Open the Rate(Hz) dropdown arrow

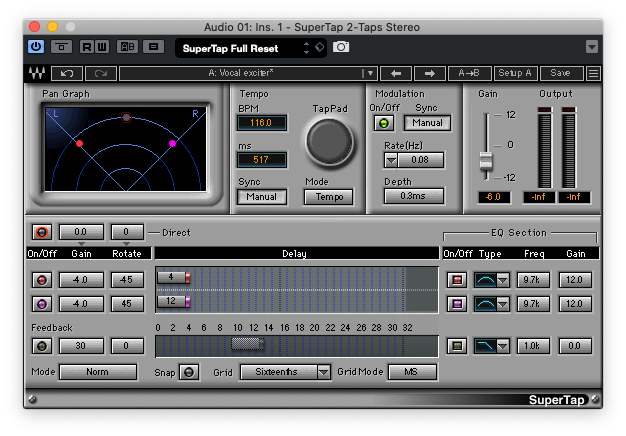[x=391, y=160]
